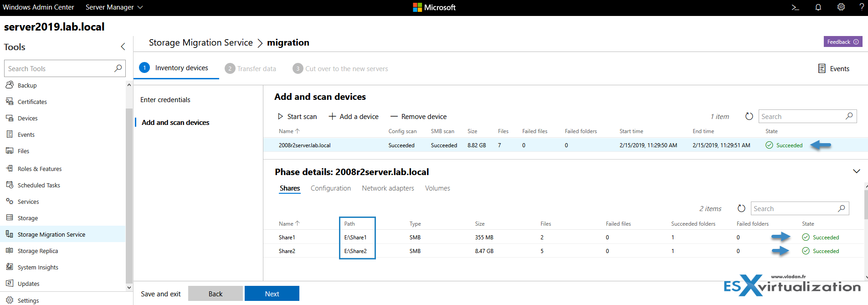Sort devices by Start time column
868x305 pixels.
(x=631, y=131)
